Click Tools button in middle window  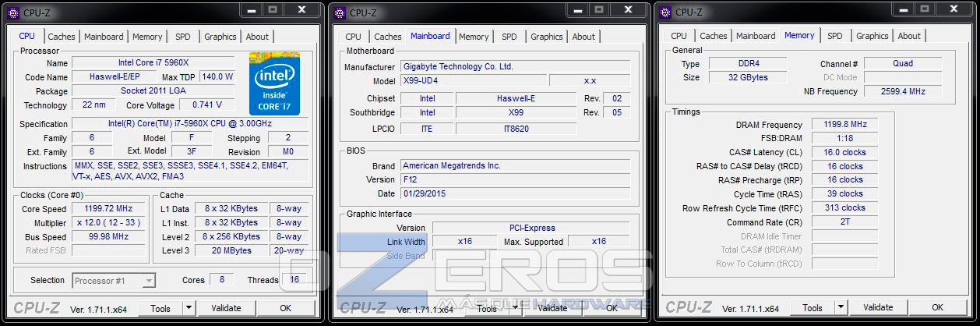[x=487, y=309]
